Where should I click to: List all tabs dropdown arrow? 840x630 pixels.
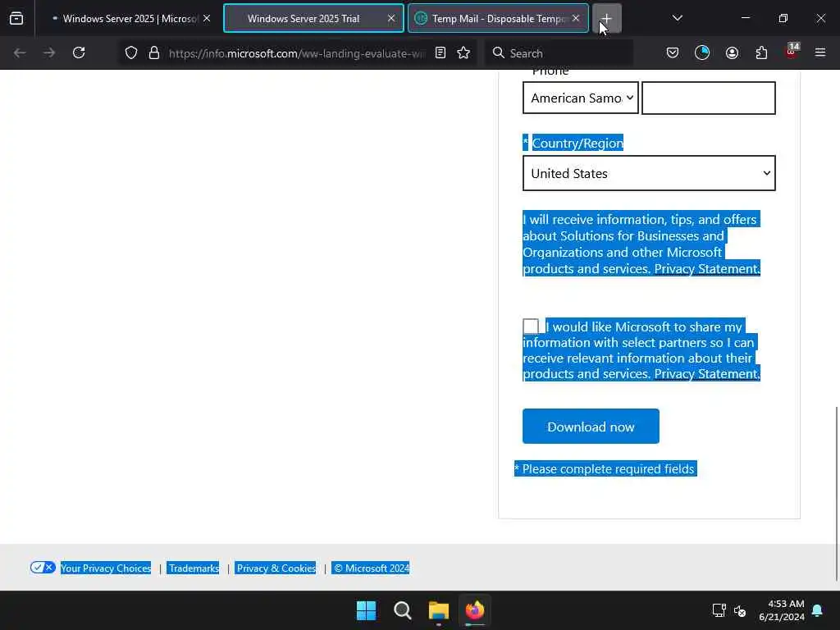pos(677,18)
